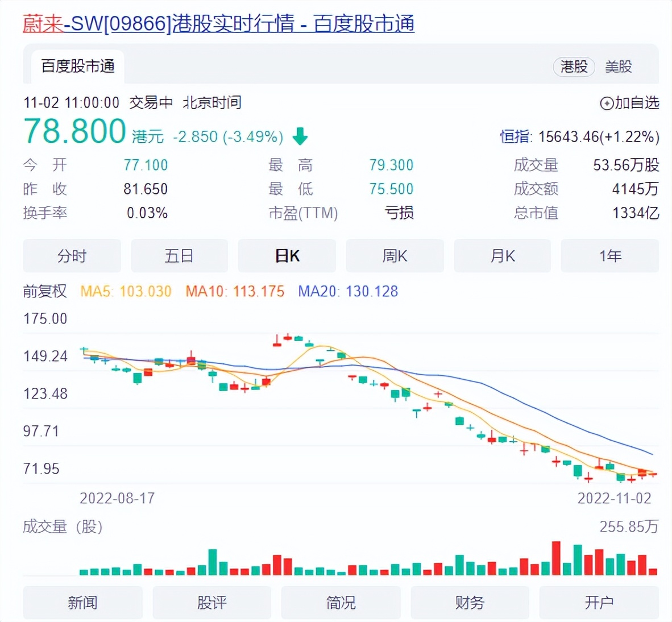Click the green downward price arrow
The width and height of the screenshot is (672, 622).
[x=300, y=135]
